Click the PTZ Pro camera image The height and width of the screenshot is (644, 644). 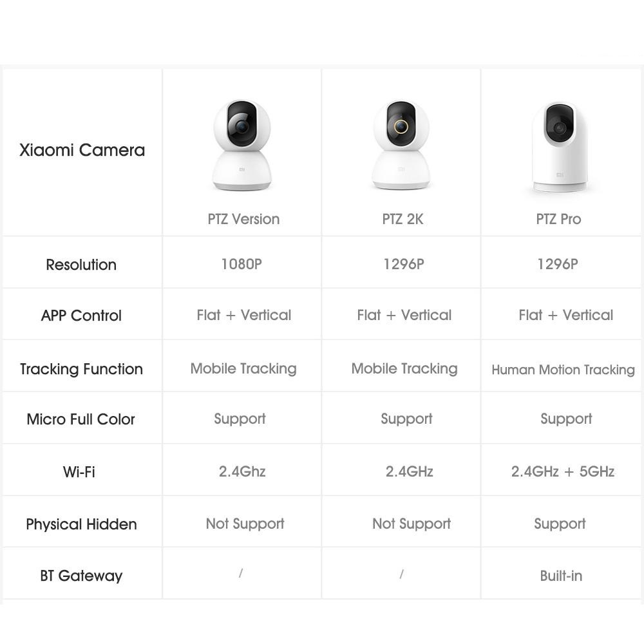click(560, 147)
